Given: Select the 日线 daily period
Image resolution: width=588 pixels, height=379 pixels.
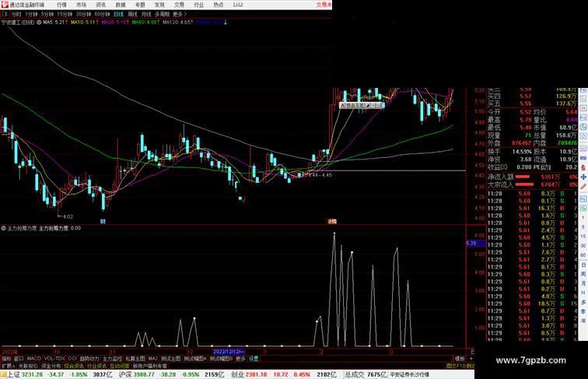Looking at the screenshot, I should point(118,14).
